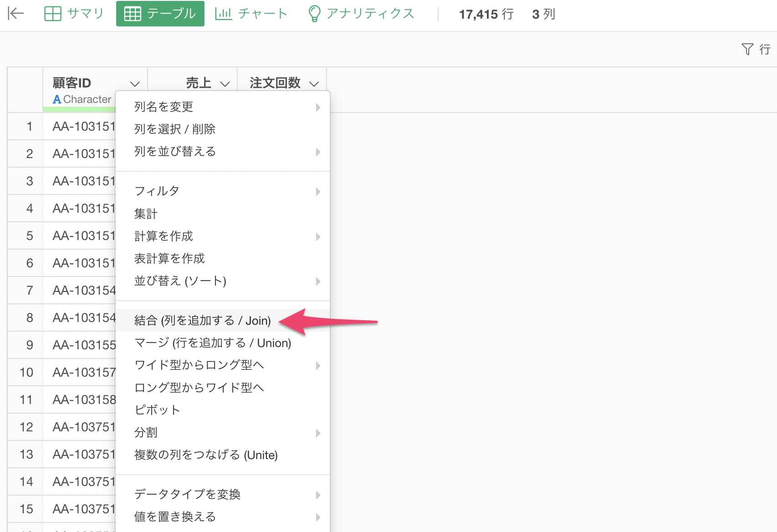
Task: Select ワイド型からロング型へ menu item
Action: (x=223, y=365)
